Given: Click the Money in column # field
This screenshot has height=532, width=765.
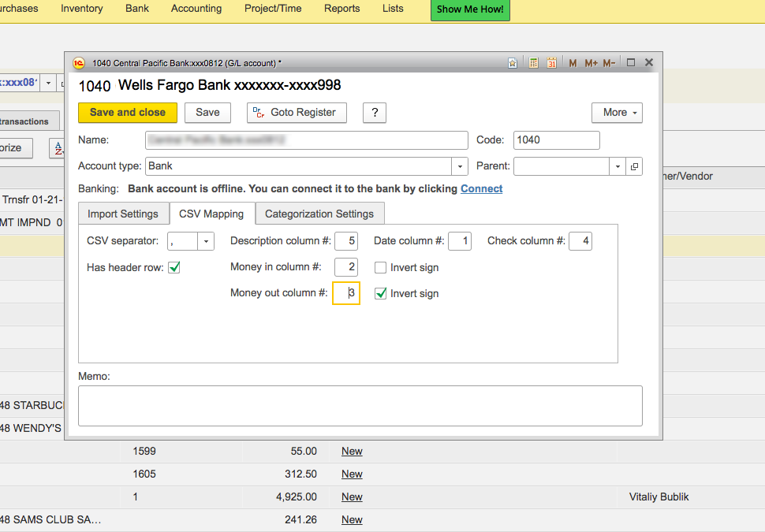Looking at the screenshot, I should tap(346, 267).
